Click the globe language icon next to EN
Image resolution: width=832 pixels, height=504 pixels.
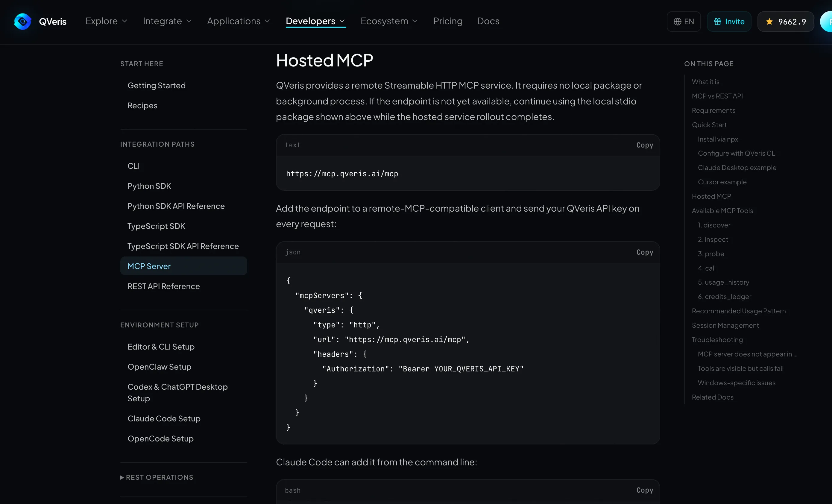(x=677, y=22)
